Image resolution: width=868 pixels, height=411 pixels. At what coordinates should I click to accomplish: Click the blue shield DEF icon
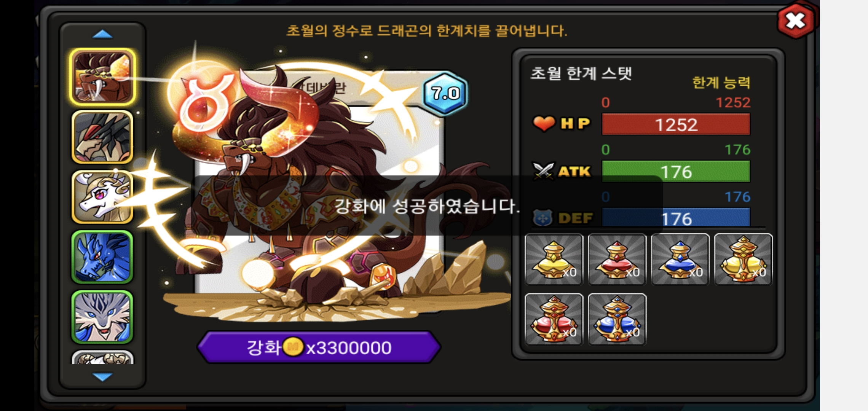click(543, 218)
